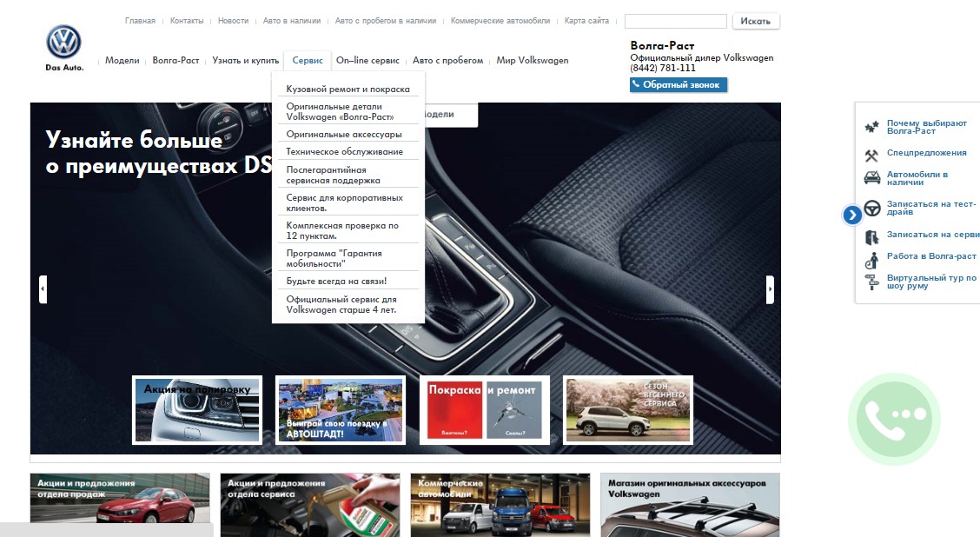Select Кузовной ремонт и покраска
The width and height of the screenshot is (980, 537).
[348, 89]
